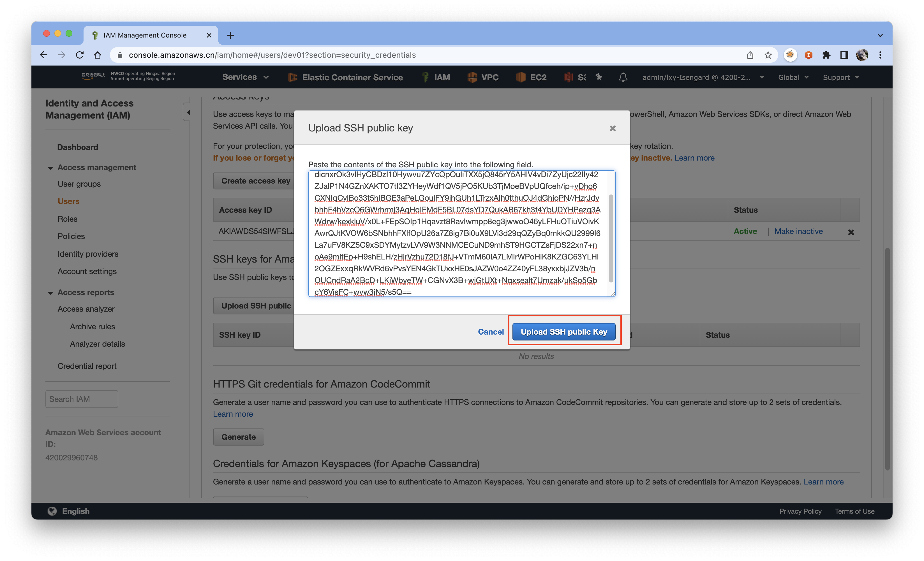The width and height of the screenshot is (924, 561).
Task: Cancel the SSH key upload
Action: 491,332
